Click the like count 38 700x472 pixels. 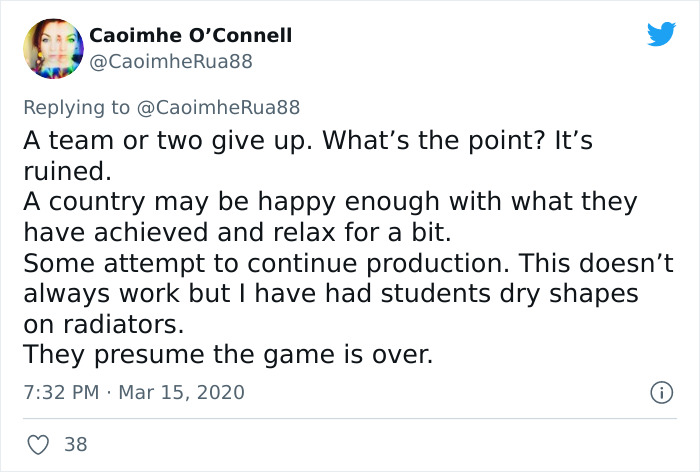point(76,443)
